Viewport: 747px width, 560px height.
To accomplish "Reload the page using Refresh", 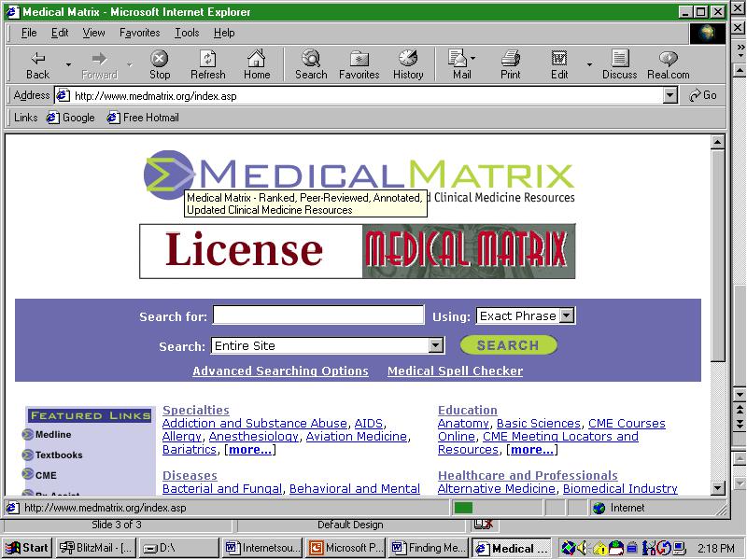I will pyautogui.click(x=207, y=65).
